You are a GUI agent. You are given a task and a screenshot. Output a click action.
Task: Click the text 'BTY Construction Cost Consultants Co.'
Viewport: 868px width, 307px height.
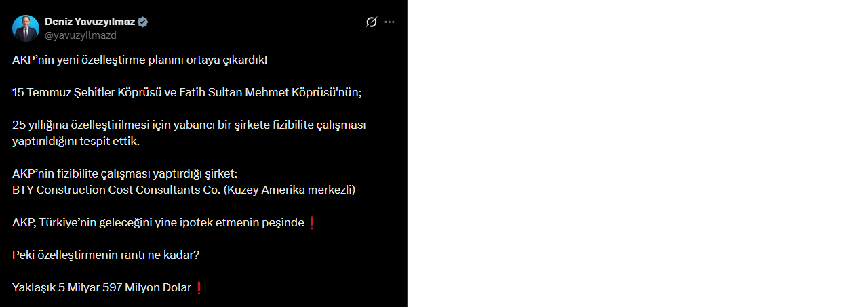pos(117,190)
